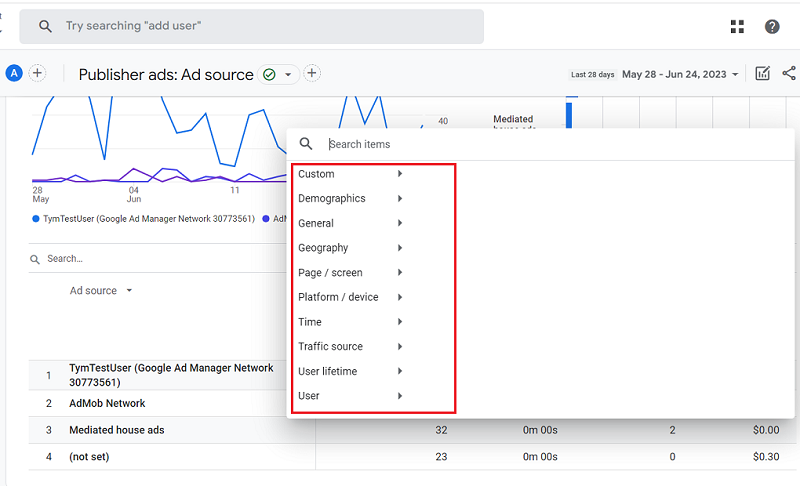Click the 'A' all users segment badge
800x486 pixels.
coord(14,73)
